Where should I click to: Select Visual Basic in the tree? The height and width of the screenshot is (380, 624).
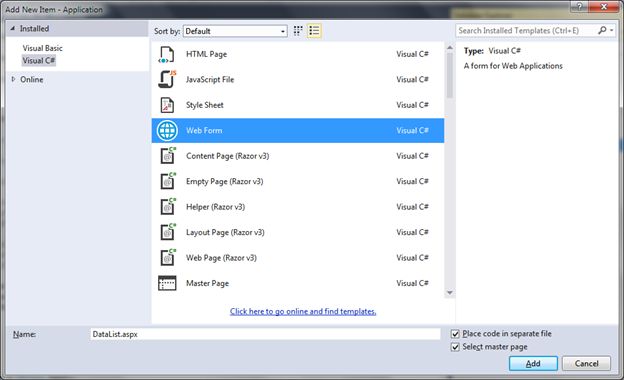(43, 48)
